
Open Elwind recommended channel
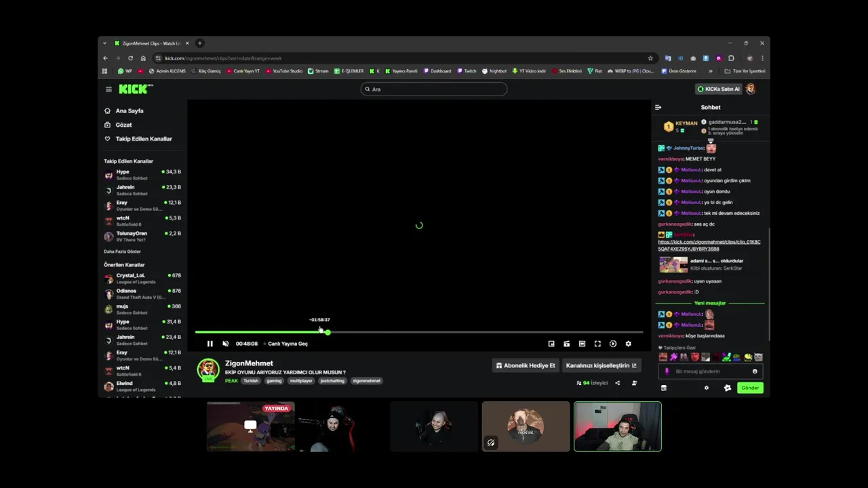[142, 386]
